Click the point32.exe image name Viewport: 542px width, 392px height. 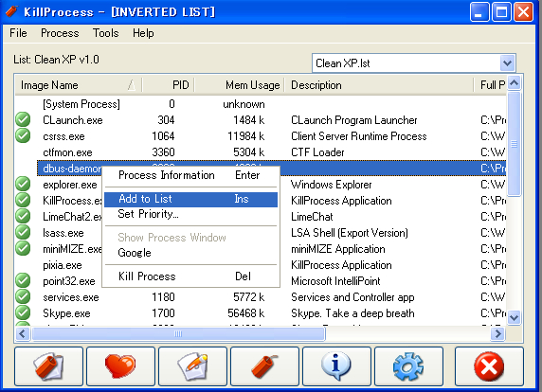point(69,281)
